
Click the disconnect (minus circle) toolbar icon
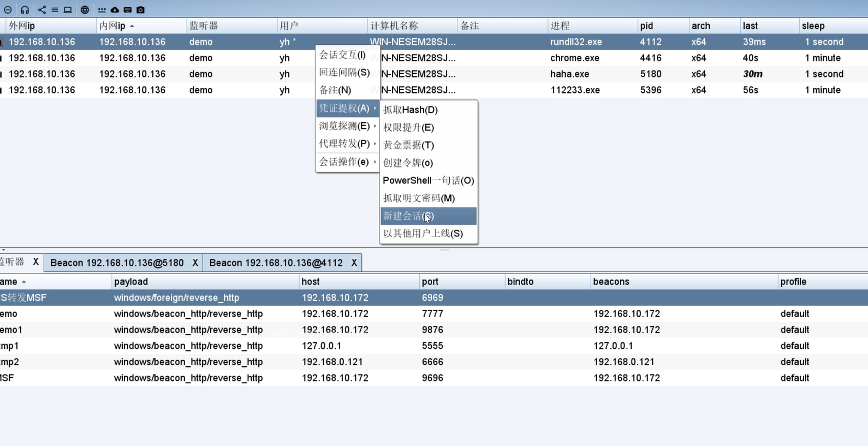pos(8,10)
